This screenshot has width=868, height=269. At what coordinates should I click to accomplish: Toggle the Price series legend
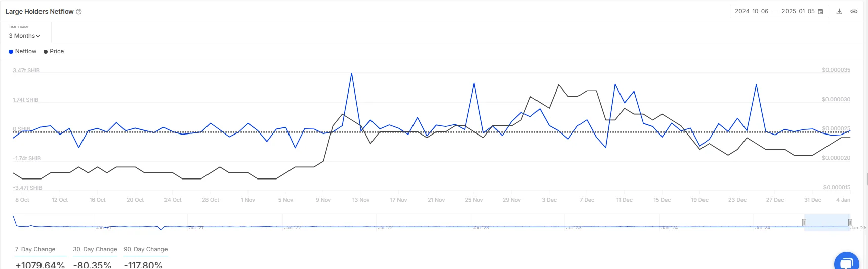click(57, 51)
